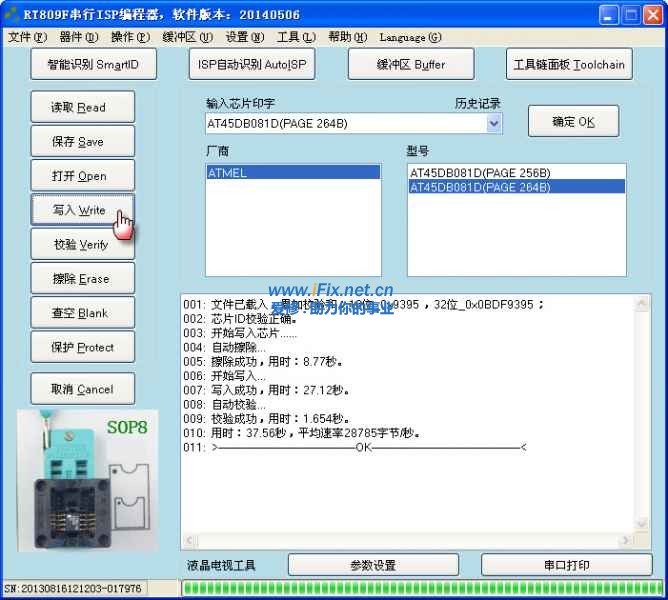Click the 工具链面板 Toolchain button
The height and width of the screenshot is (600, 668).
tap(569, 65)
